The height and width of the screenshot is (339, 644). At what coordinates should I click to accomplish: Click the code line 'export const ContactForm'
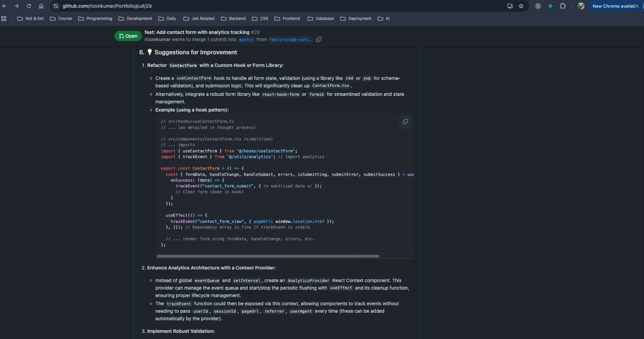coord(202,168)
